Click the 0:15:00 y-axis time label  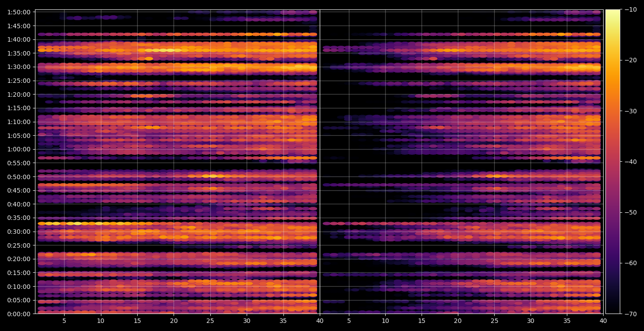pos(19,273)
